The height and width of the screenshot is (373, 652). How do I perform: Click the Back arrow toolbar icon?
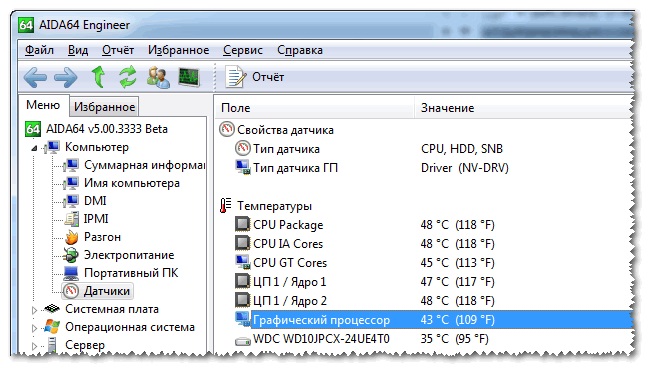[x=35, y=77]
